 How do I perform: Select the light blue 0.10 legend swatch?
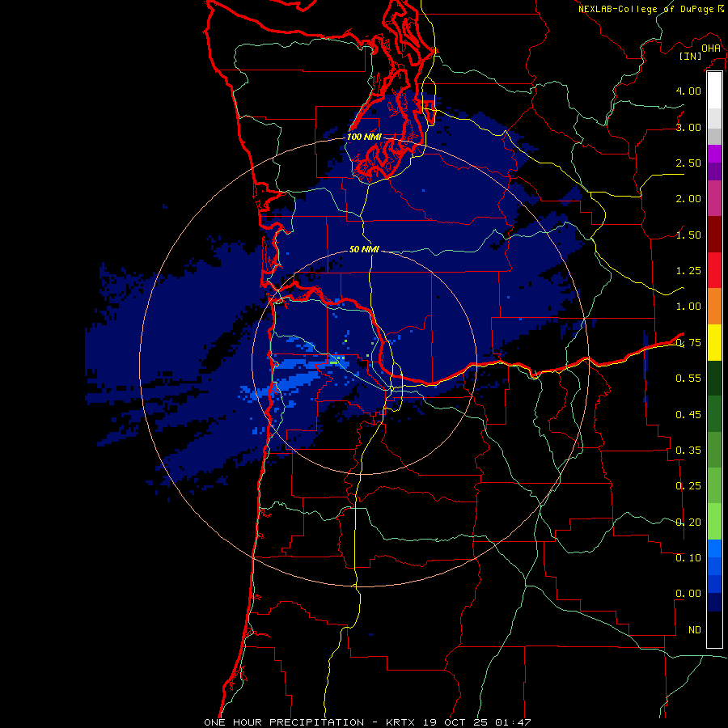714,548
